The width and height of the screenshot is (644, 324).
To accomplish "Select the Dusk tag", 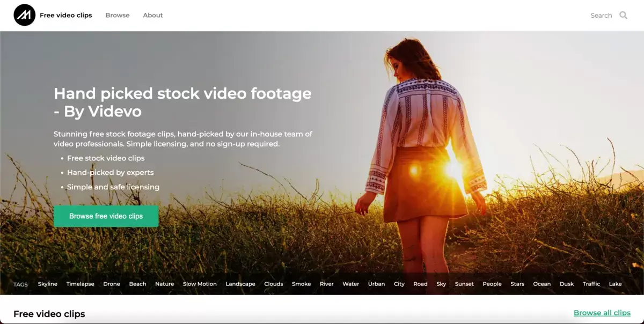I will 567,284.
